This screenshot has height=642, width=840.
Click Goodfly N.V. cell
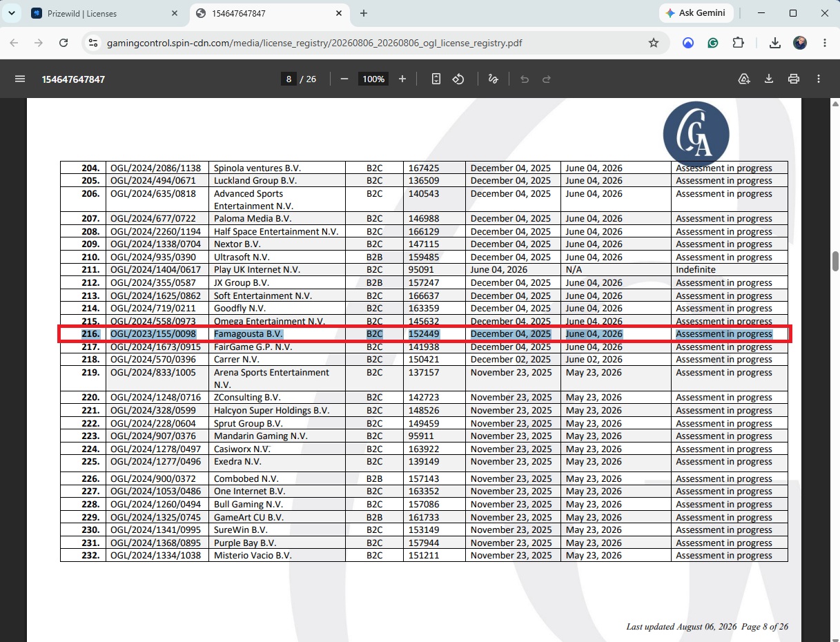coord(277,308)
